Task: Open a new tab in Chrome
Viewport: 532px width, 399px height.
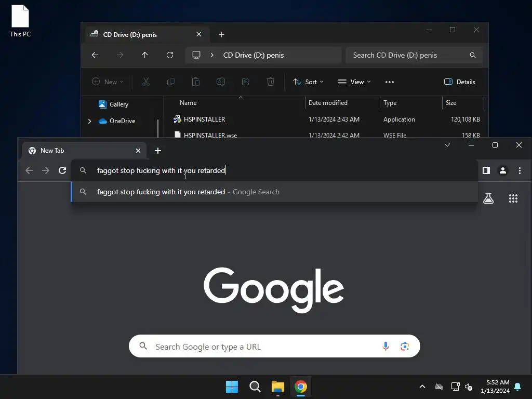Action: [158, 150]
